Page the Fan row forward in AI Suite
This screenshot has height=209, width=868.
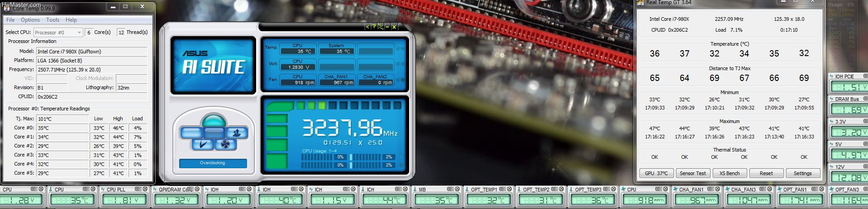(403, 80)
